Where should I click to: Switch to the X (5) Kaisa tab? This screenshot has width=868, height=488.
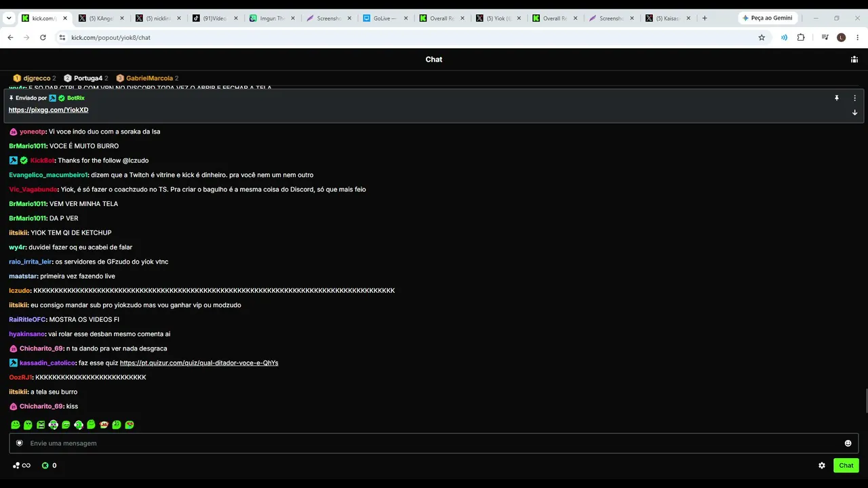(669, 18)
